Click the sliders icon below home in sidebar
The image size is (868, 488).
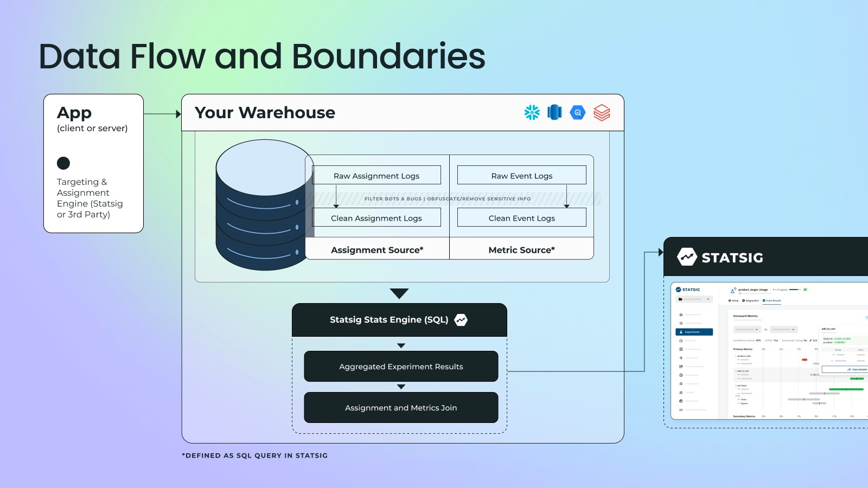click(681, 323)
